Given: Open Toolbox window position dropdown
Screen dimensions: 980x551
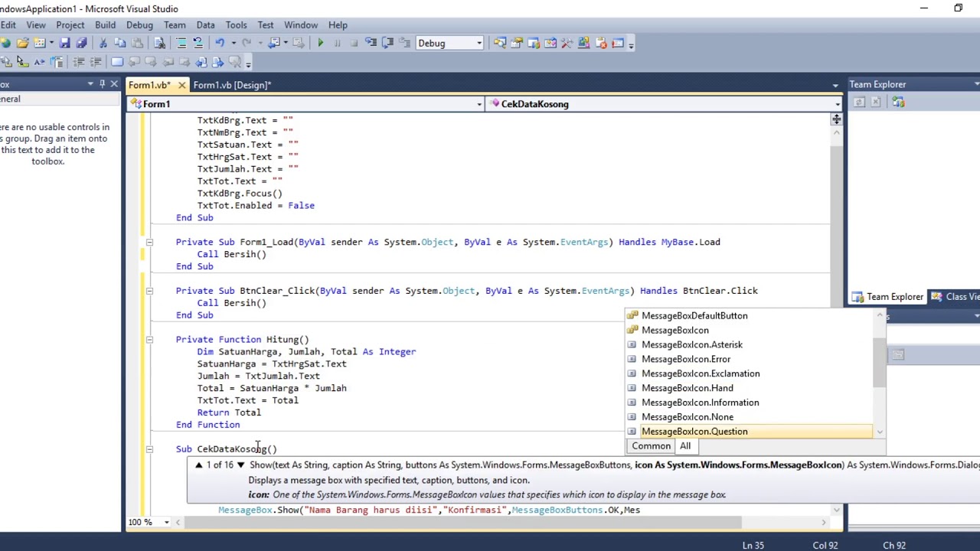Looking at the screenshot, I should [90, 84].
